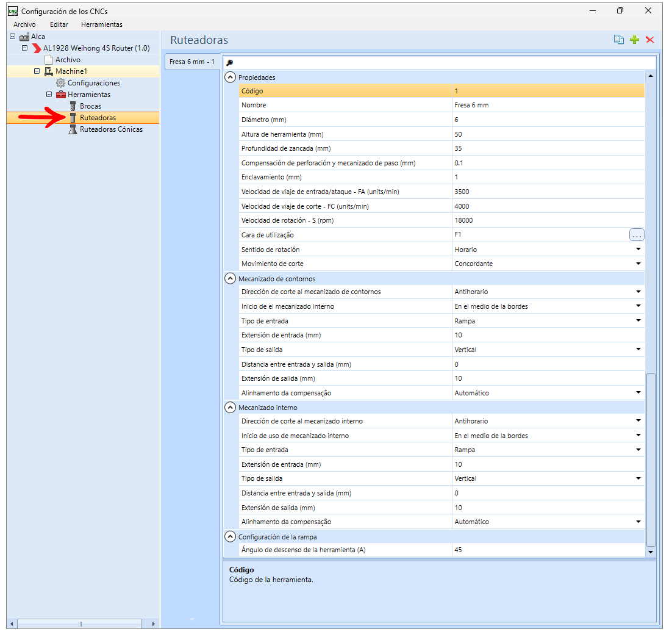This screenshot has width=672, height=637.
Task: Edit Altura de herramienta value 50
Action: tap(548, 134)
